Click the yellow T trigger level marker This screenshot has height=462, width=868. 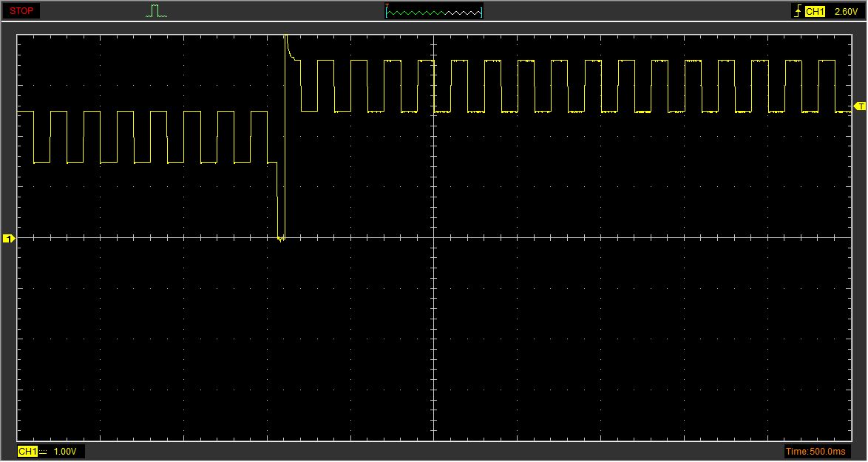(860, 106)
